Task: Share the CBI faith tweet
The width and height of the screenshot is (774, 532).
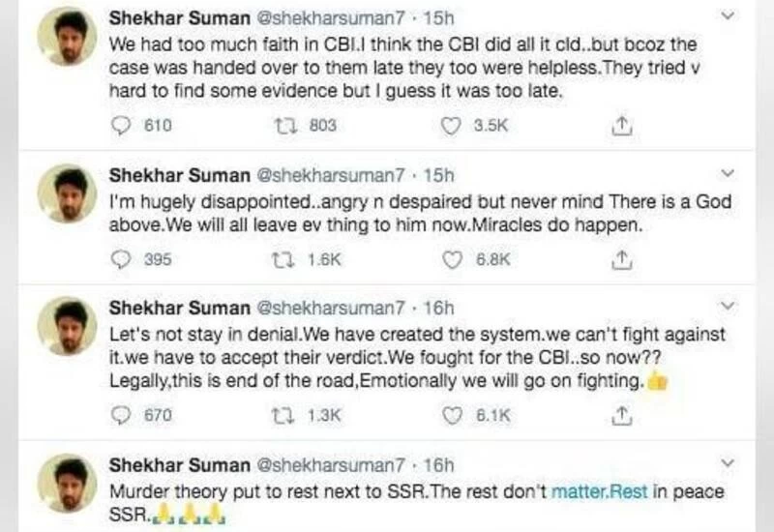Action: [623, 126]
